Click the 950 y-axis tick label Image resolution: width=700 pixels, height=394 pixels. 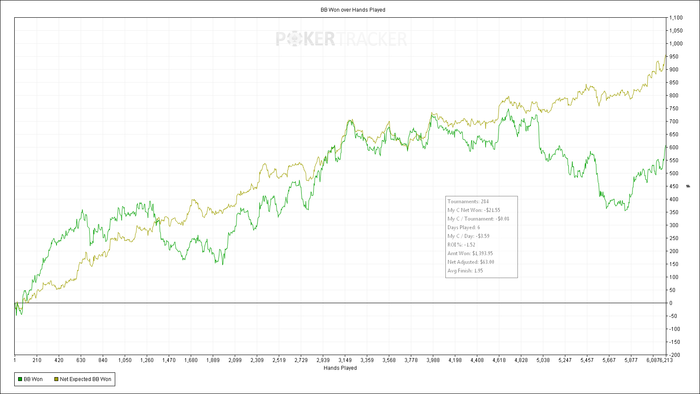[x=674, y=57]
